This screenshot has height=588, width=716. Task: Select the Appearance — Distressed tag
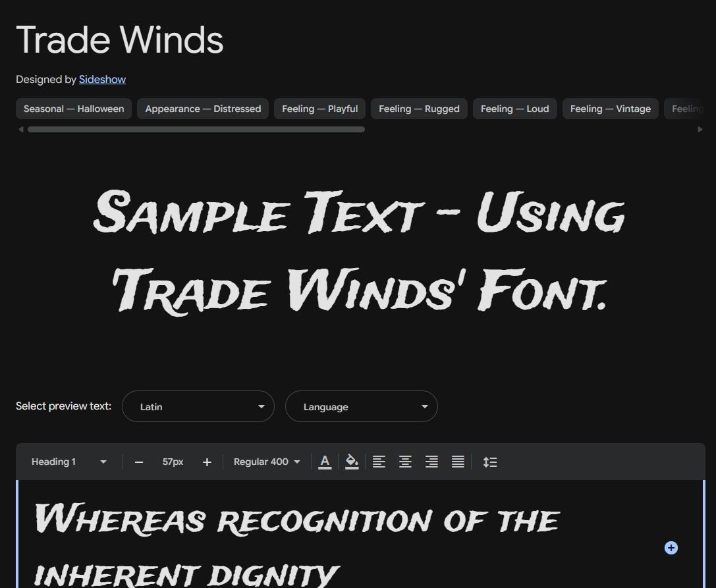pyautogui.click(x=203, y=109)
